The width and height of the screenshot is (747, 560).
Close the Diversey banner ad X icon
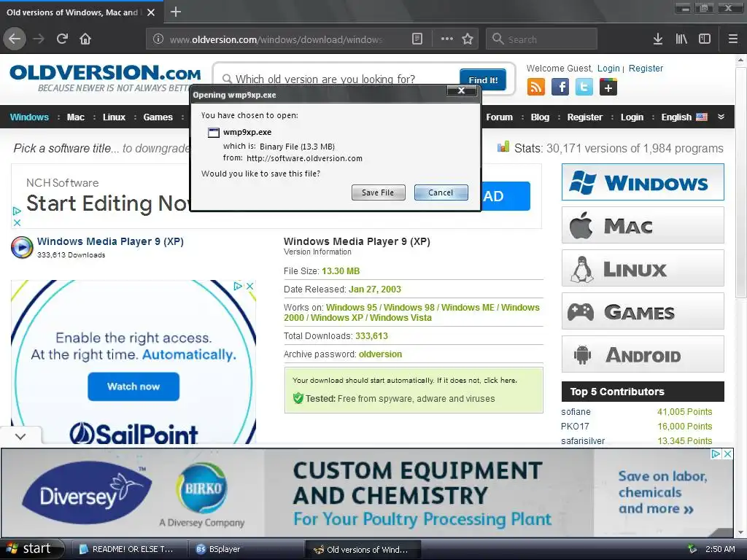coord(727,454)
